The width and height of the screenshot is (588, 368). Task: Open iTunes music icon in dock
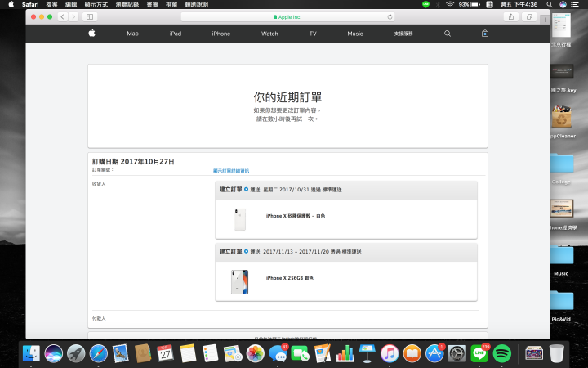coord(390,353)
